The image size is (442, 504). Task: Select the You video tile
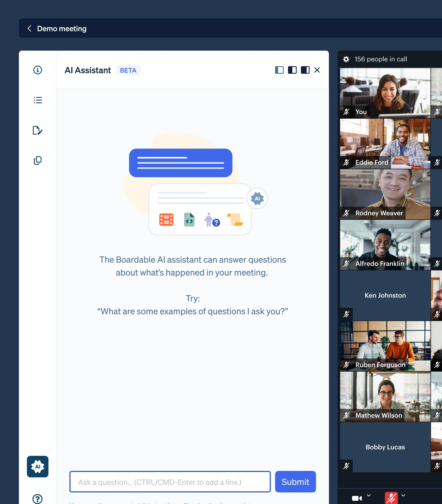click(x=385, y=93)
